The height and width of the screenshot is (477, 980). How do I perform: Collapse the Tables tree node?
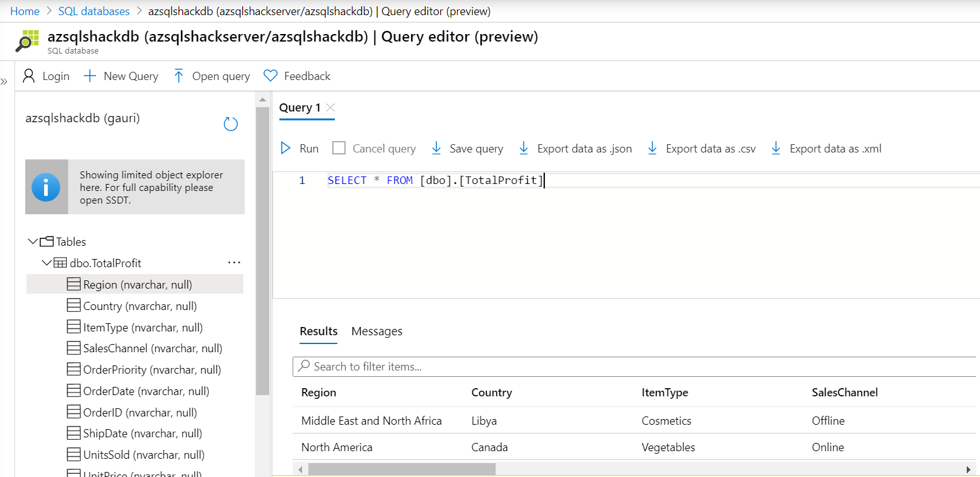pyautogui.click(x=33, y=241)
